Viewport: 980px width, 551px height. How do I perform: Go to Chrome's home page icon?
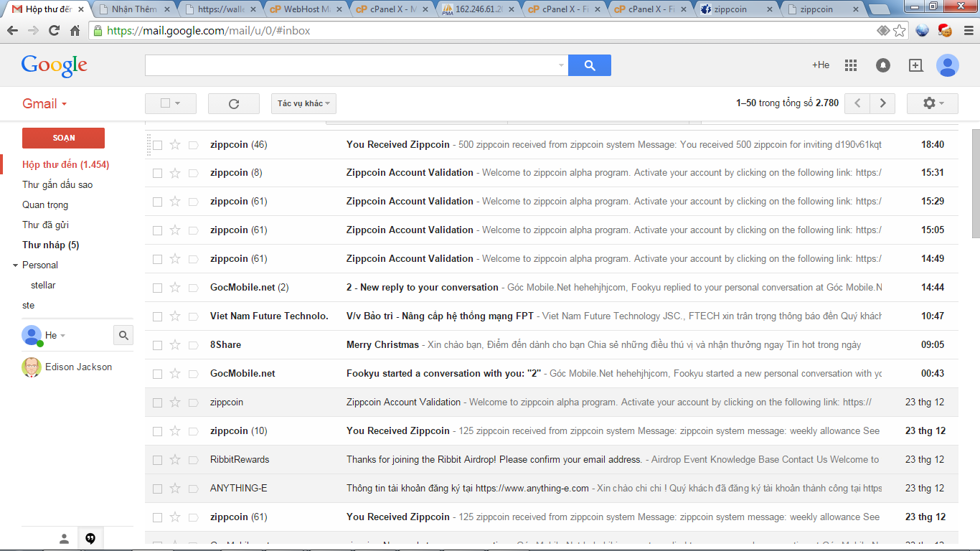pos(75,31)
